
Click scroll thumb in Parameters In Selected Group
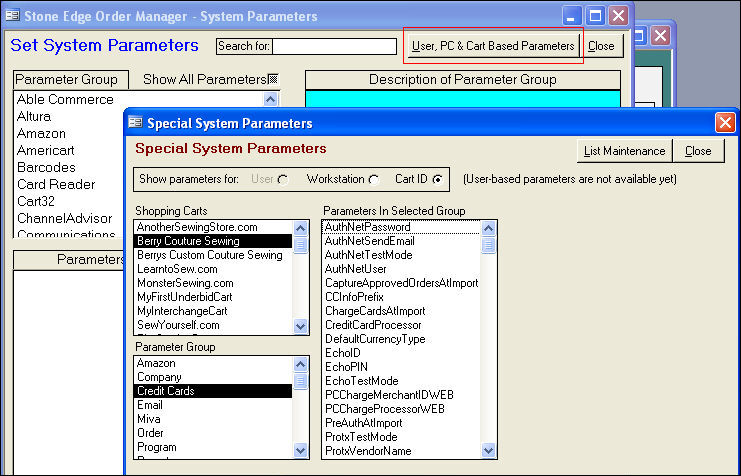click(488, 245)
